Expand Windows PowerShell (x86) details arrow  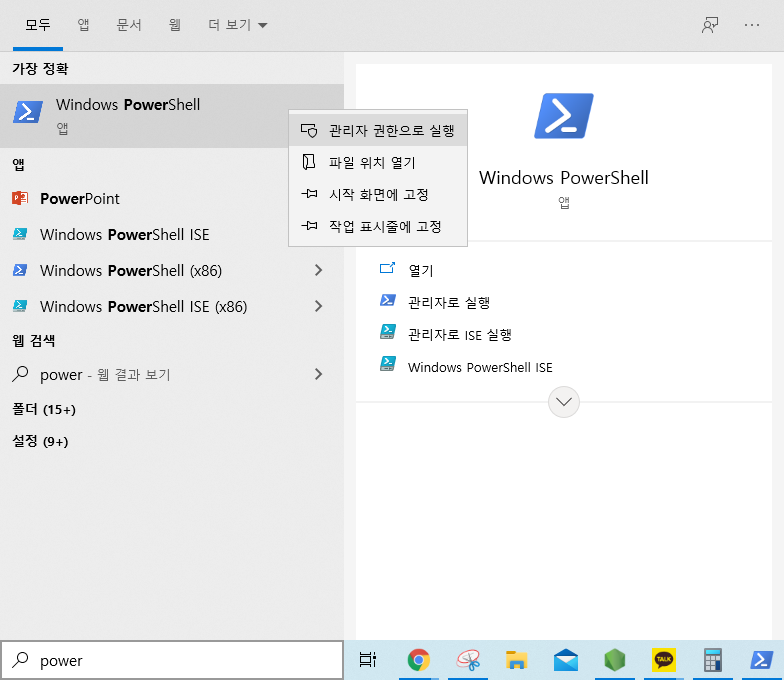click(x=318, y=270)
